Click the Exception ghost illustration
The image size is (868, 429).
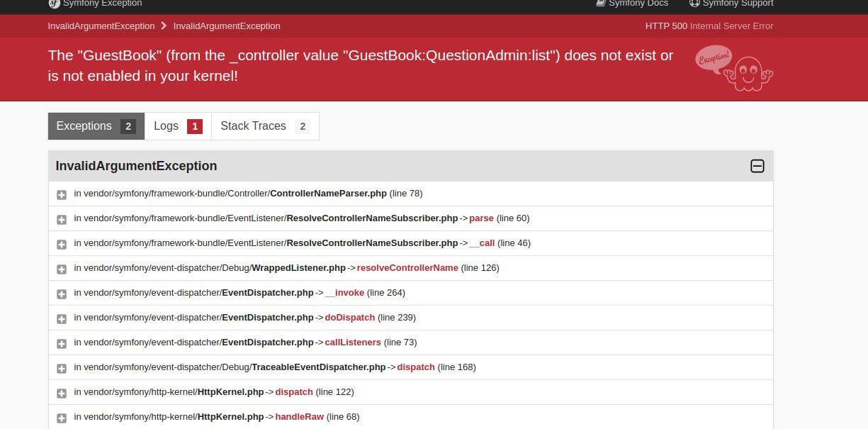click(x=734, y=68)
